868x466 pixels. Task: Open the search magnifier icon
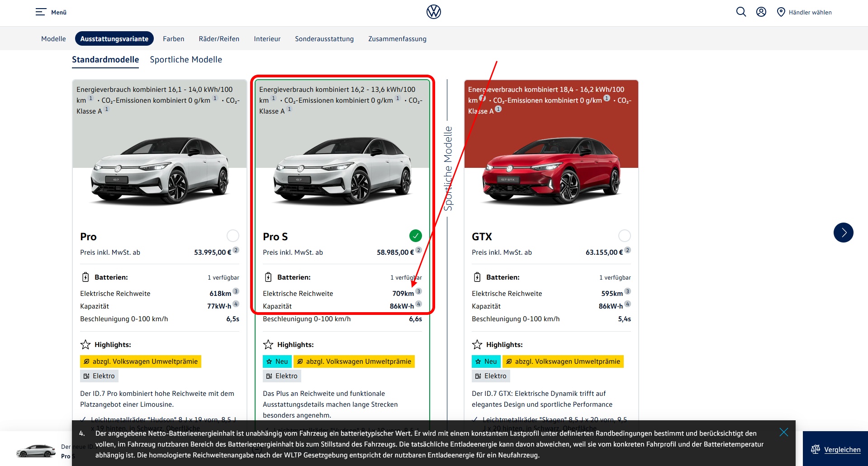(741, 12)
